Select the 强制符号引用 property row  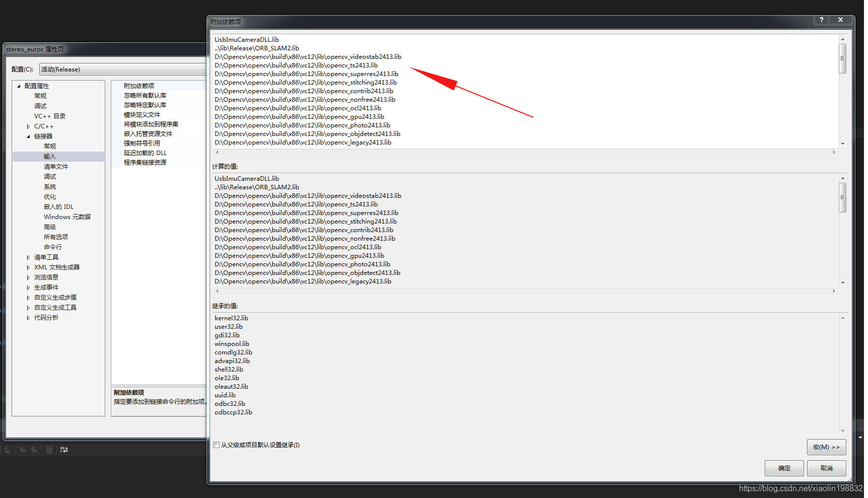pos(159,144)
